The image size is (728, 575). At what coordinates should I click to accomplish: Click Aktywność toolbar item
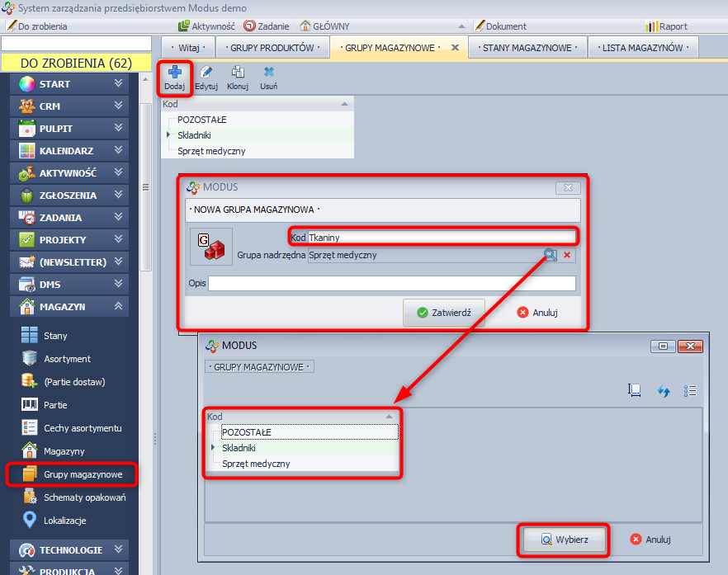click(x=207, y=26)
